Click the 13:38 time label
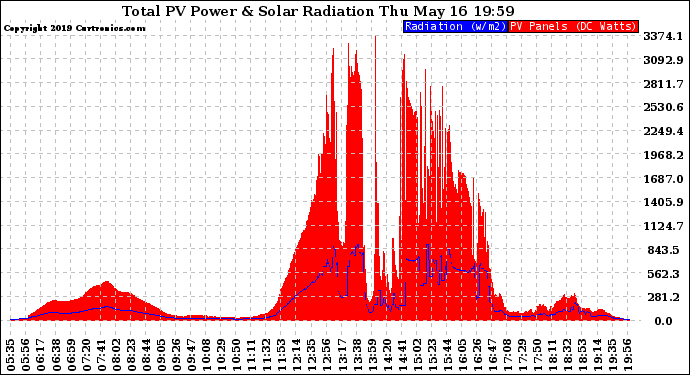 point(357,355)
